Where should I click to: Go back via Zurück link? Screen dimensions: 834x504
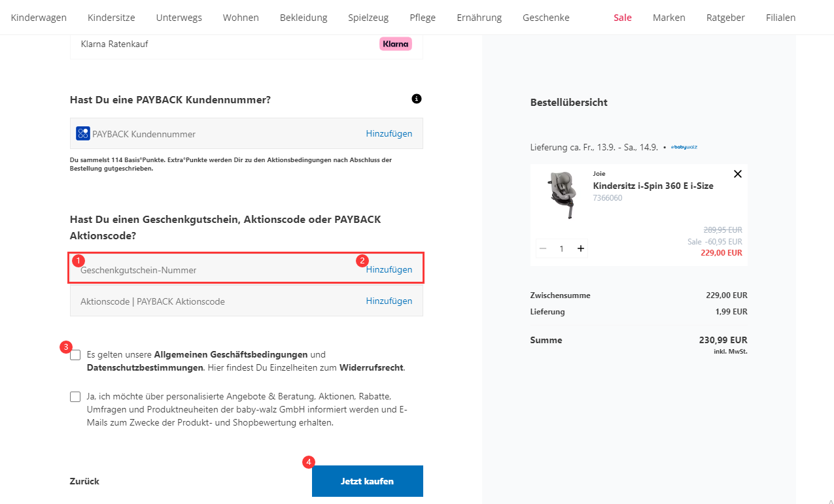pyautogui.click(x=84, y=481)
